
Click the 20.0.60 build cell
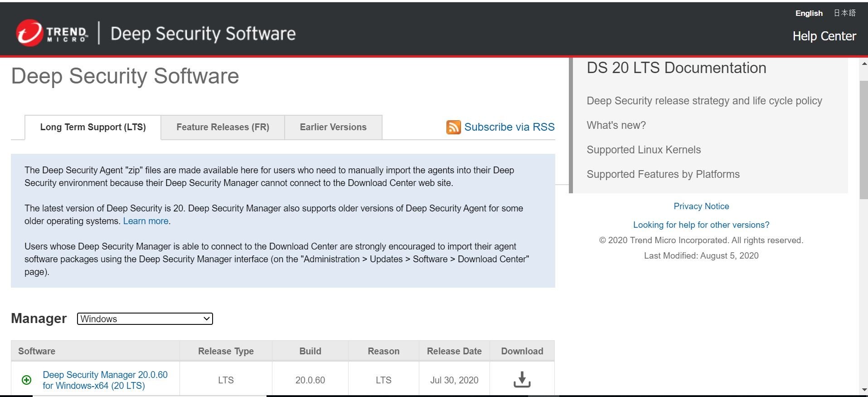310,380
